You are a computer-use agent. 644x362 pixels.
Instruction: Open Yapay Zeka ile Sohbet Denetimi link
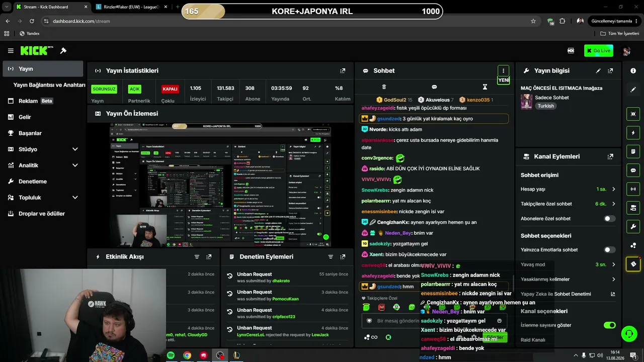[568, 294]
